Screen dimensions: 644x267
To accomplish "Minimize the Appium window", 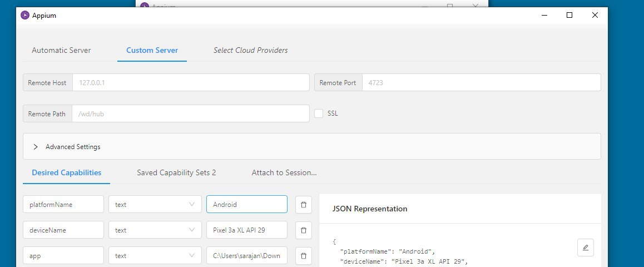I will [544, 15].
